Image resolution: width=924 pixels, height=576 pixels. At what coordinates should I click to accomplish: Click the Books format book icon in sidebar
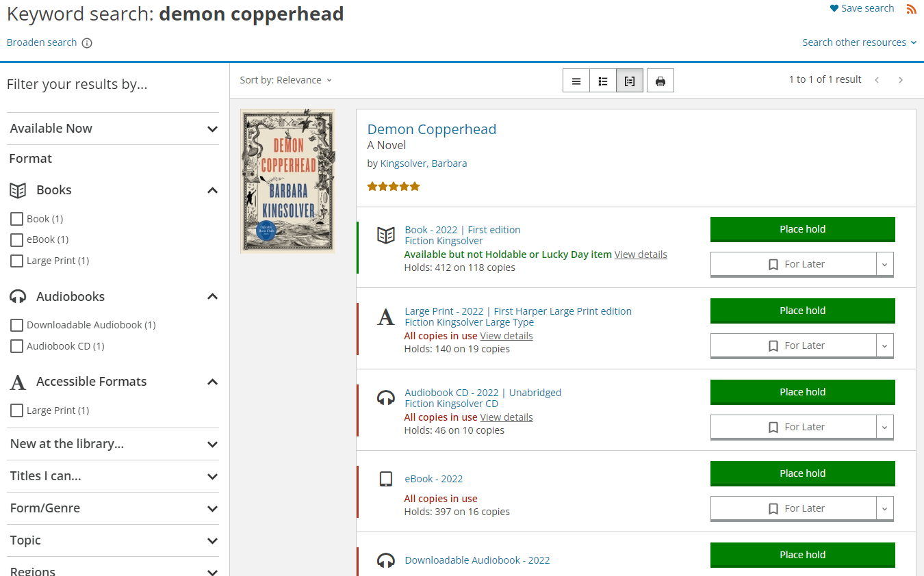click(18, 190)
